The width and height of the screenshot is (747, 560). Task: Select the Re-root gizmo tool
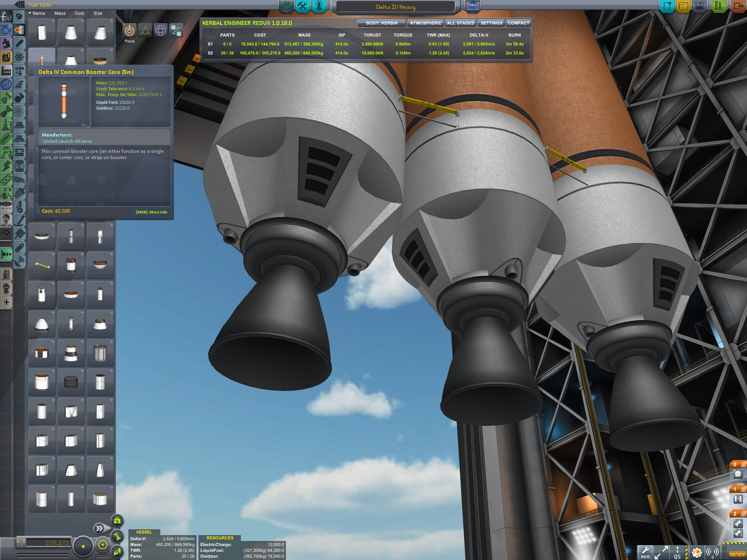[x=176, y=30]
